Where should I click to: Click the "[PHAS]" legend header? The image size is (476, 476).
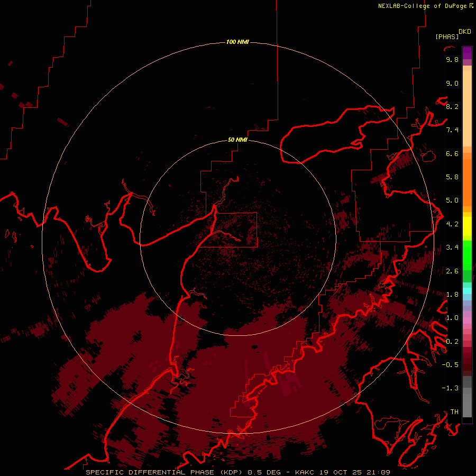coord(447,36)
